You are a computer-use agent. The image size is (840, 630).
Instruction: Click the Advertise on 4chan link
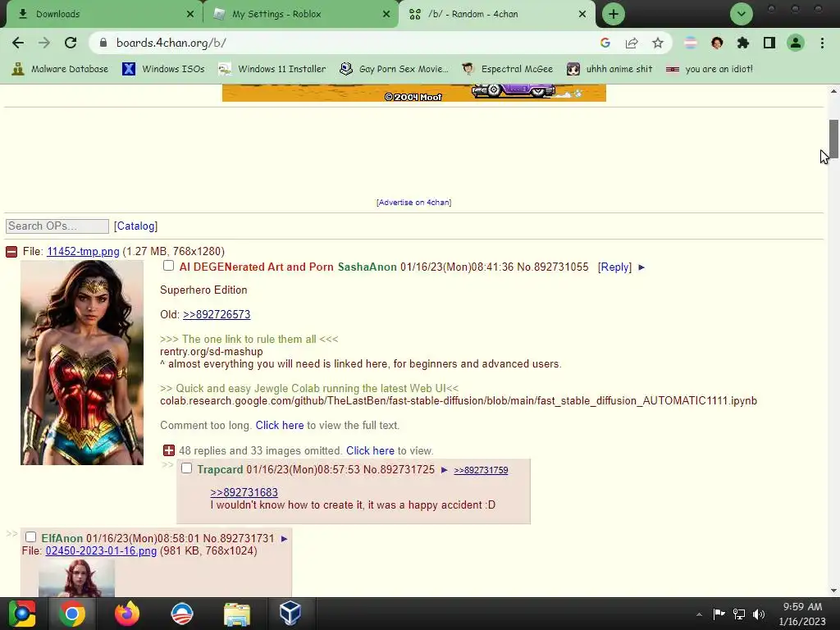tap(413, 203)
